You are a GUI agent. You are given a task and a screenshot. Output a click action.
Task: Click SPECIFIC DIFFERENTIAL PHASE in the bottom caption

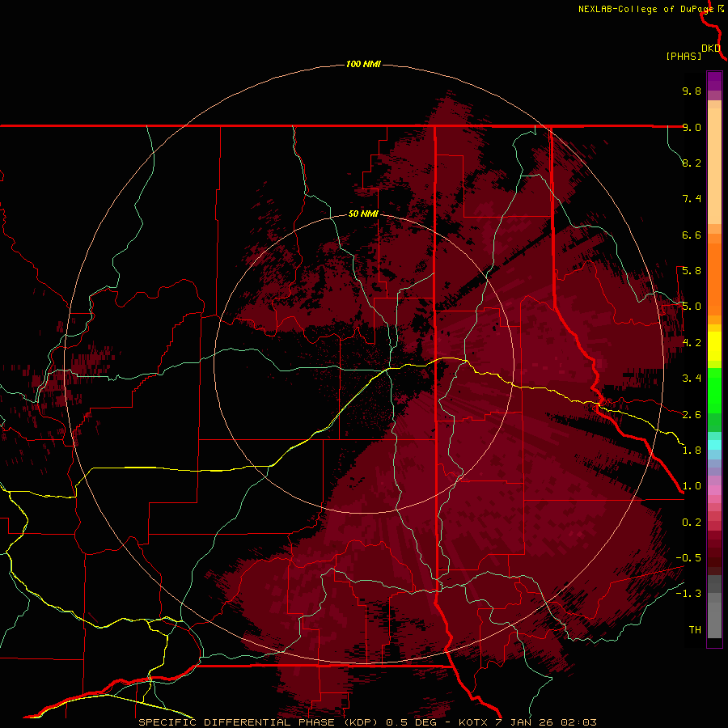tap(236, 722)
